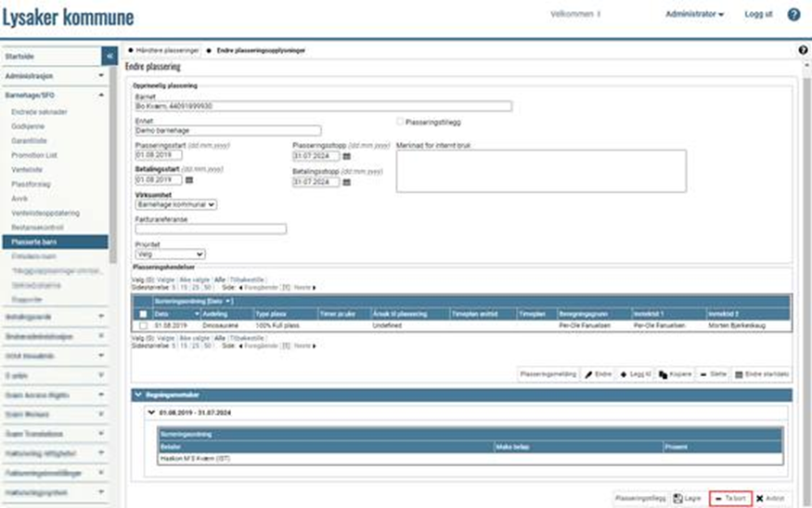Open calendar picker next to Plasseringsstopp date
The image size is (812, 508).
pos(347,156)
